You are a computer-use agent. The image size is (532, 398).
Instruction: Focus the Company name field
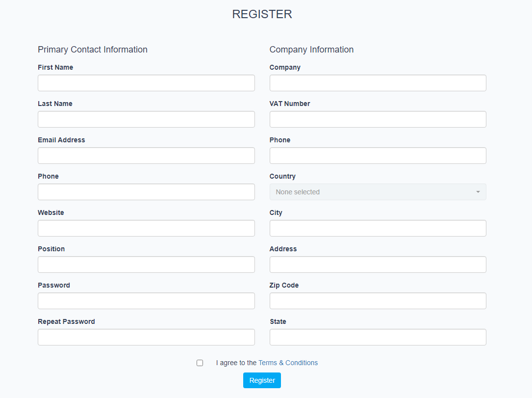(x=378, y=83)
